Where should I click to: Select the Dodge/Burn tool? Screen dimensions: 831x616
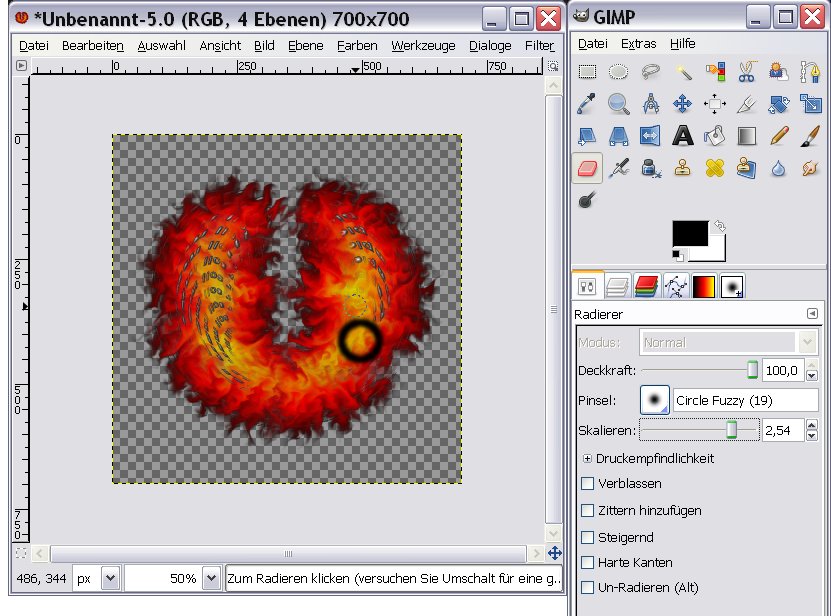pyautogui.click(x=587, y=200)
